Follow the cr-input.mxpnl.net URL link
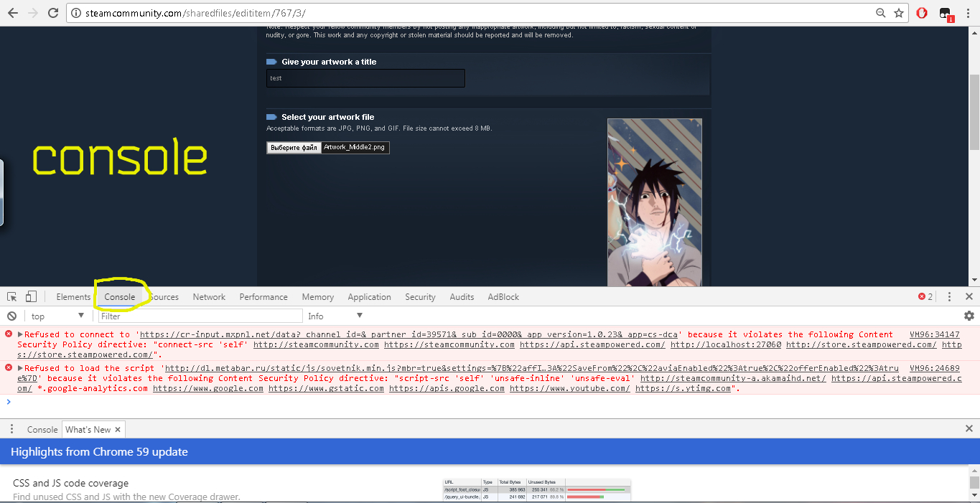This screenshot has height=503, width=980. (x=410, y=334)
